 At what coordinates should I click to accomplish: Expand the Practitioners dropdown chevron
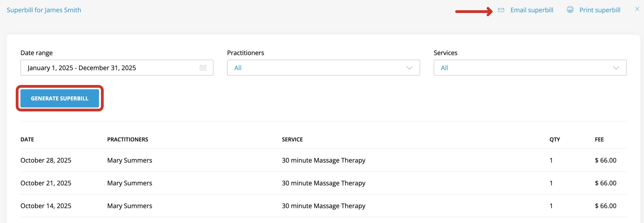pyautogui.click(x=409, y=68)
